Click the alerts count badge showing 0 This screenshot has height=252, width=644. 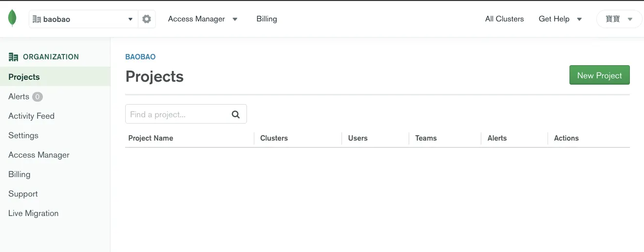tap(38, 97)
